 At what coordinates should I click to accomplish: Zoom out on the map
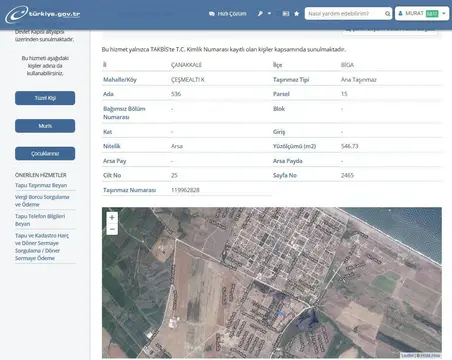point(112,229)
